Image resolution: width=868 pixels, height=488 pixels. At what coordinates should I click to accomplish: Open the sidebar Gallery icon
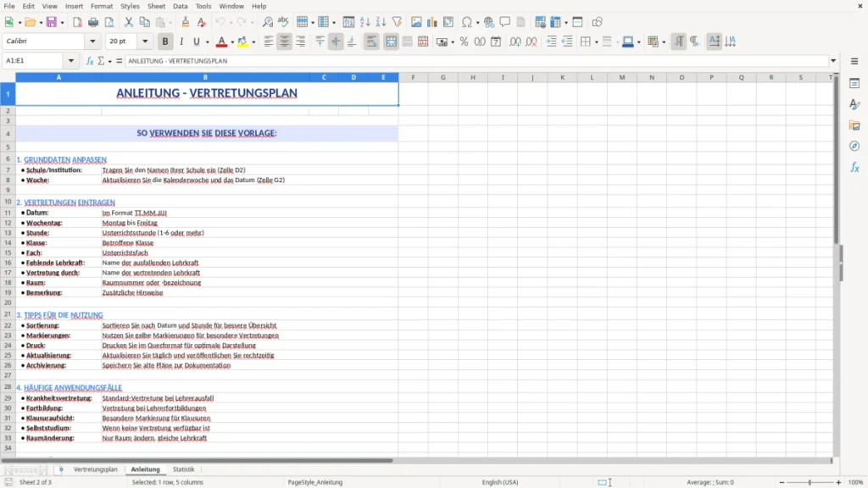[x=854, y=125]
